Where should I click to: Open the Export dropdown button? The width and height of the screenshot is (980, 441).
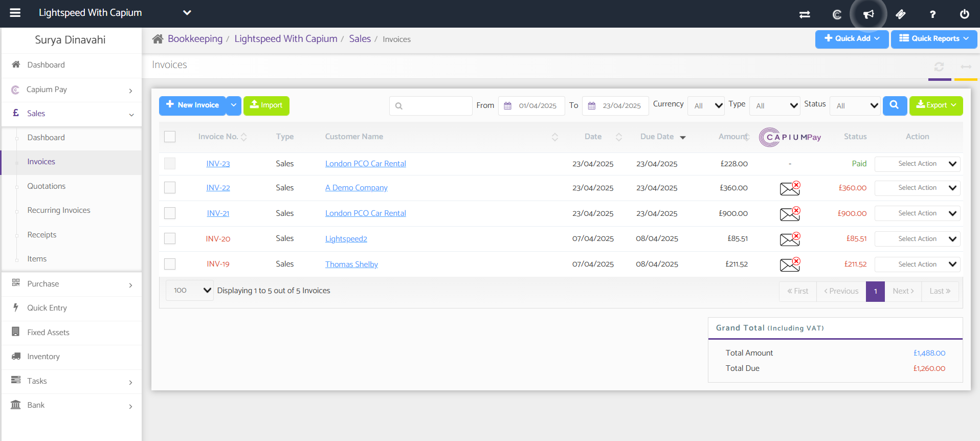936,105
